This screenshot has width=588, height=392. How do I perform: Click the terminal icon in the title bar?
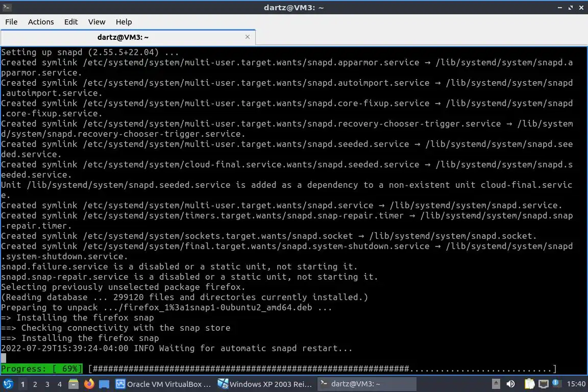click(x=7, y=7)
